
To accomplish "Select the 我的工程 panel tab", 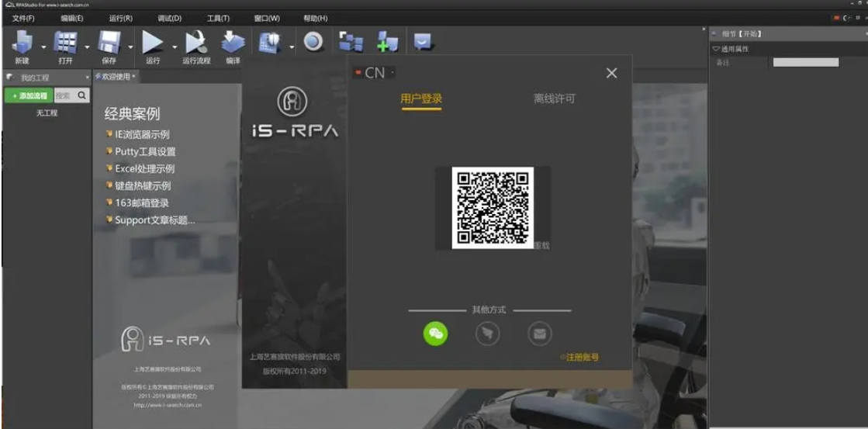I will click(35, 78).
